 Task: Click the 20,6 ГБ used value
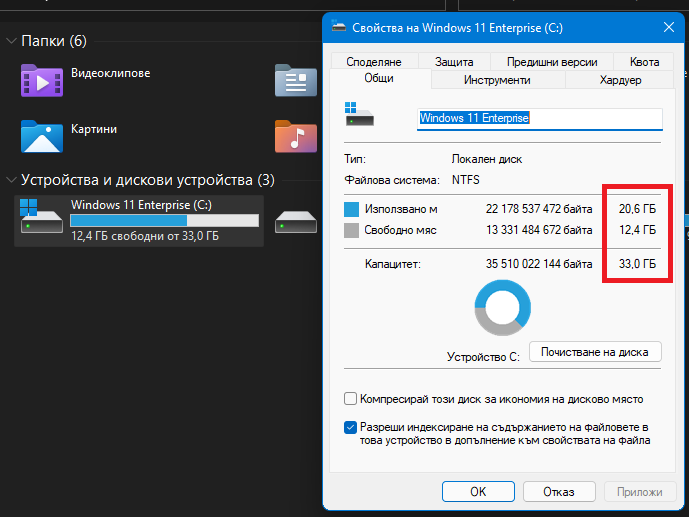[x=637, y=209]
